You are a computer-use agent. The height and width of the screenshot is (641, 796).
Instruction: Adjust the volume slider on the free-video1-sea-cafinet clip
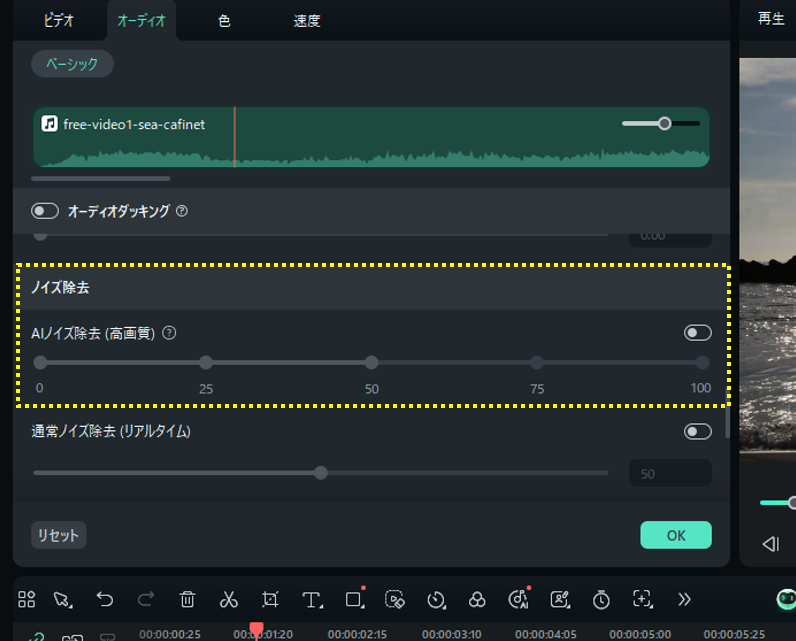click(661, 123)
